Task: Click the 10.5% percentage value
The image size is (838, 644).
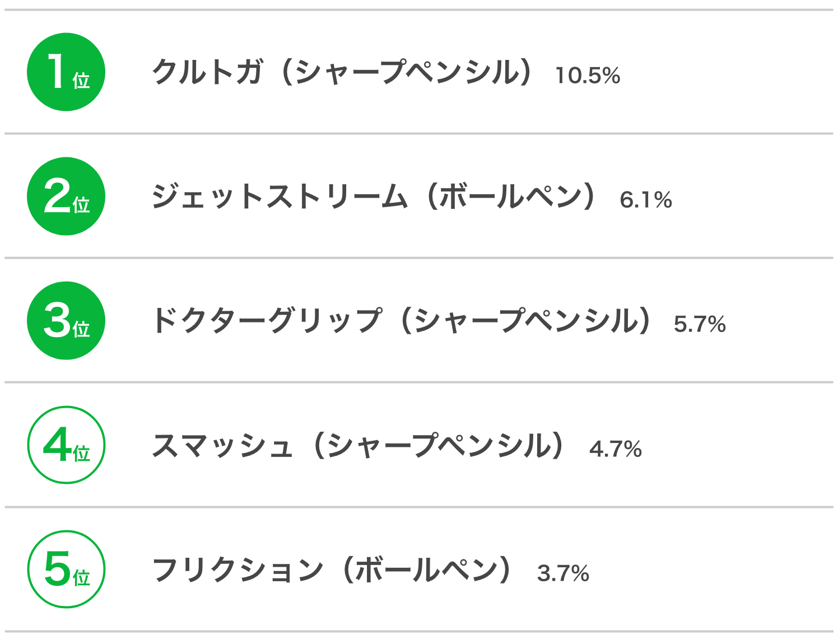Action: pyautogui.click(x=588, y=76)
